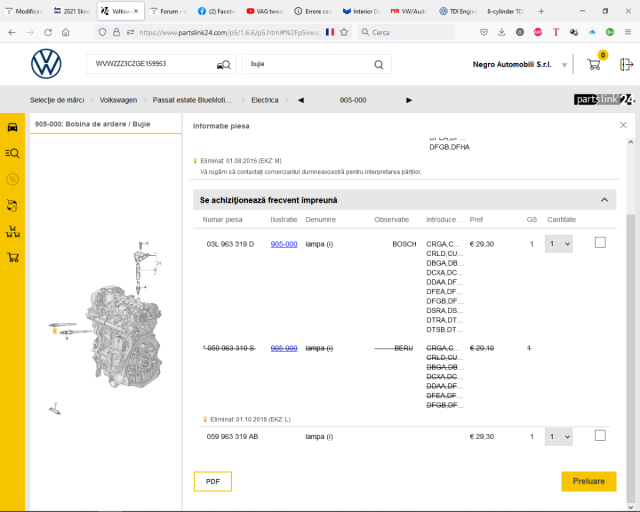Close the active Volkswagen browser tab
The width and height of the screenshot is (640, 512).
pos(136,11)
